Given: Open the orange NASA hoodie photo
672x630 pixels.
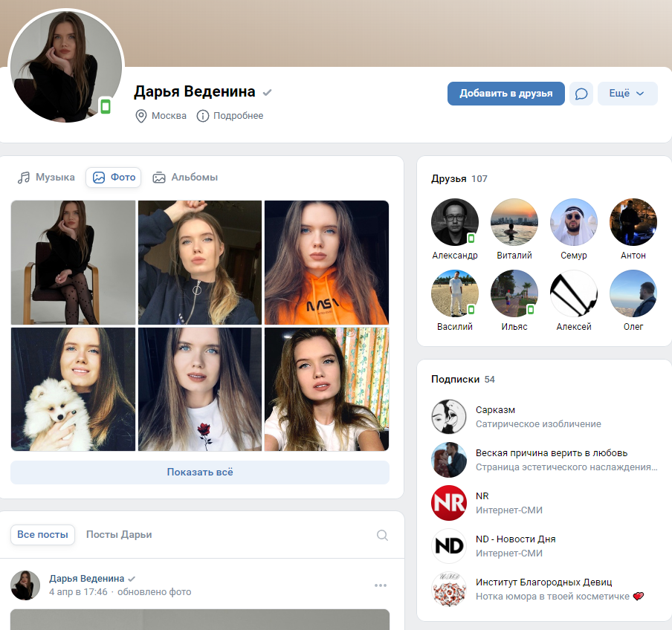Looking at the screenshot, I should (x=326, y=262).
